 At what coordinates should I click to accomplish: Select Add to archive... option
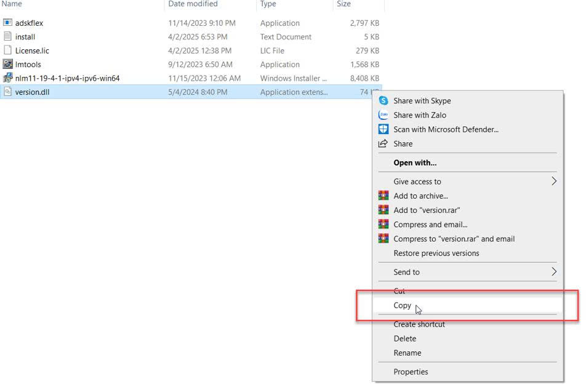pos(420,196)
